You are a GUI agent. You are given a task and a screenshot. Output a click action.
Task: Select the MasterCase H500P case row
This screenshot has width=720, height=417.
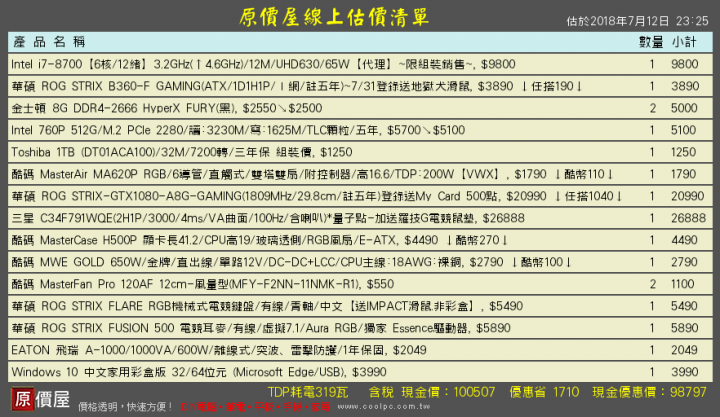point(360,240)
